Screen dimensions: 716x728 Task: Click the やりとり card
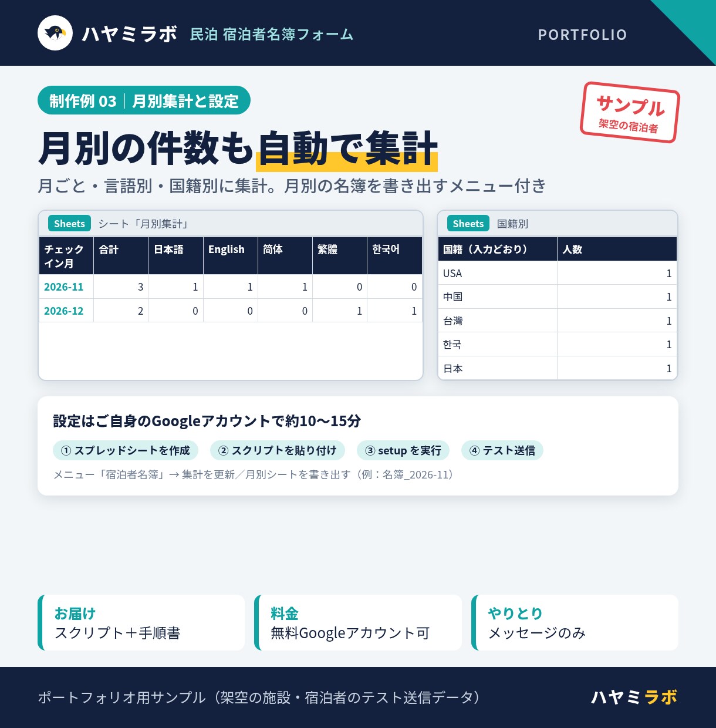point(575,622)
